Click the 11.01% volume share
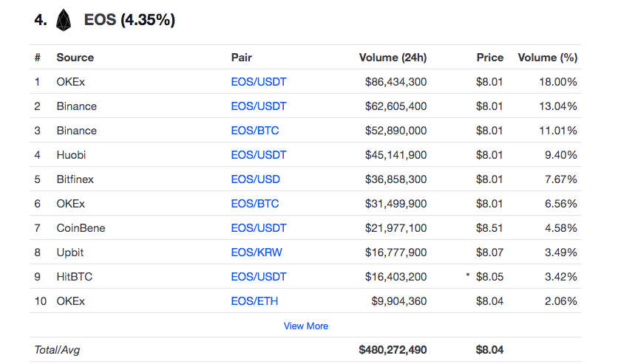 pyautogui.click(x=558, y=131)
